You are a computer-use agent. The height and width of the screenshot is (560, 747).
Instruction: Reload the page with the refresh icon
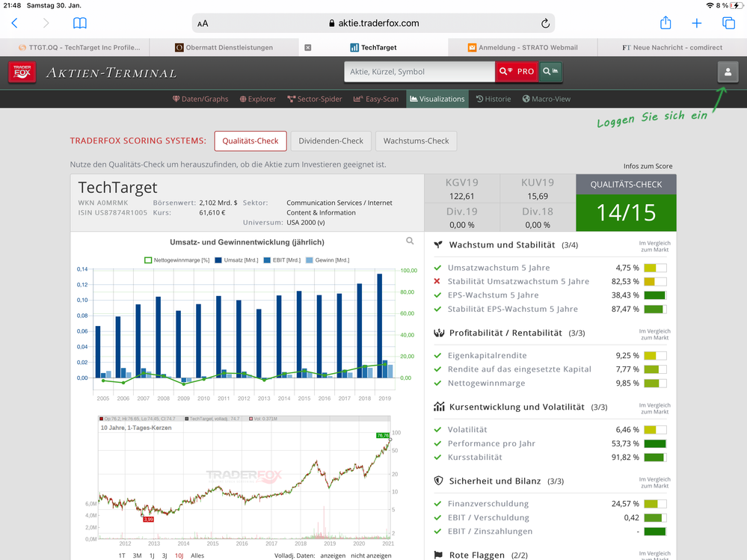[x=545, y=23]
